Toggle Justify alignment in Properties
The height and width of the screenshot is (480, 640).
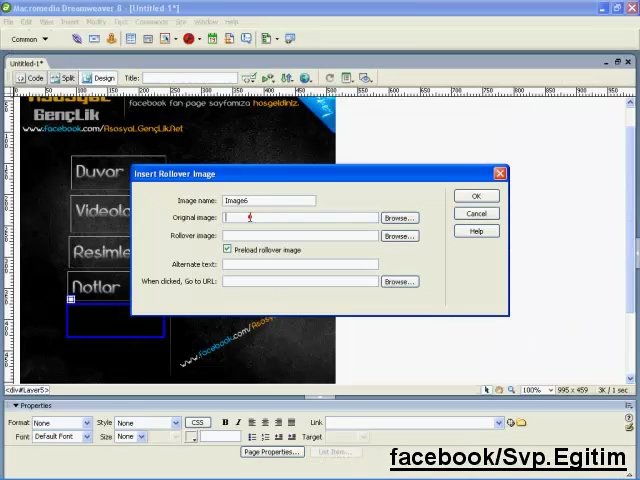tap(291, 422)
